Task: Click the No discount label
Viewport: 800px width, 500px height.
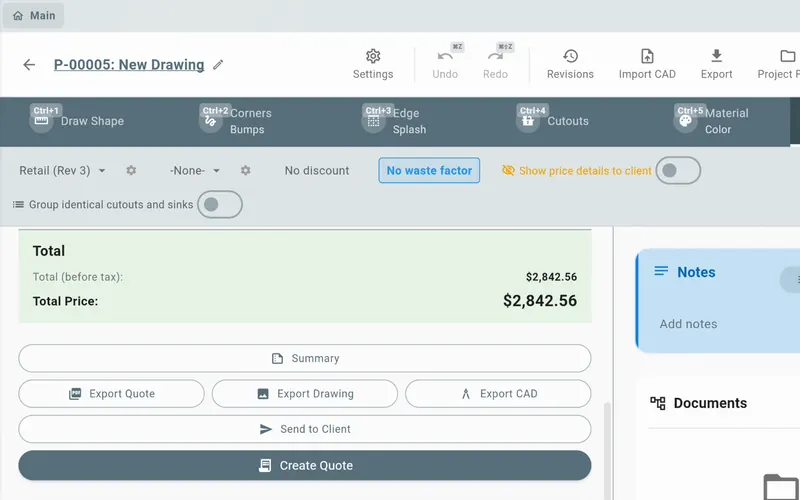Action: point(317,170)
